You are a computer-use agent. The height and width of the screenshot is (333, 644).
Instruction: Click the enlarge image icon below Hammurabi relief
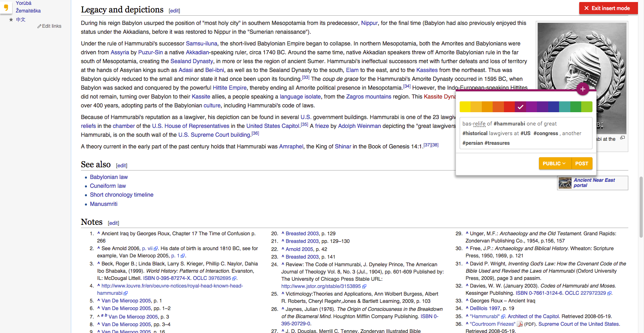coord(622,138)
